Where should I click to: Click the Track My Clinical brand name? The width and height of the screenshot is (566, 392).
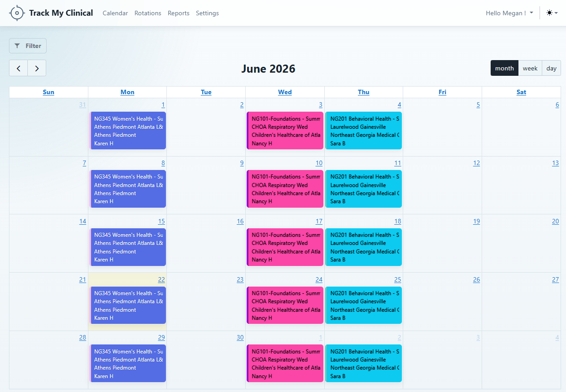click(x=61, y=13)
